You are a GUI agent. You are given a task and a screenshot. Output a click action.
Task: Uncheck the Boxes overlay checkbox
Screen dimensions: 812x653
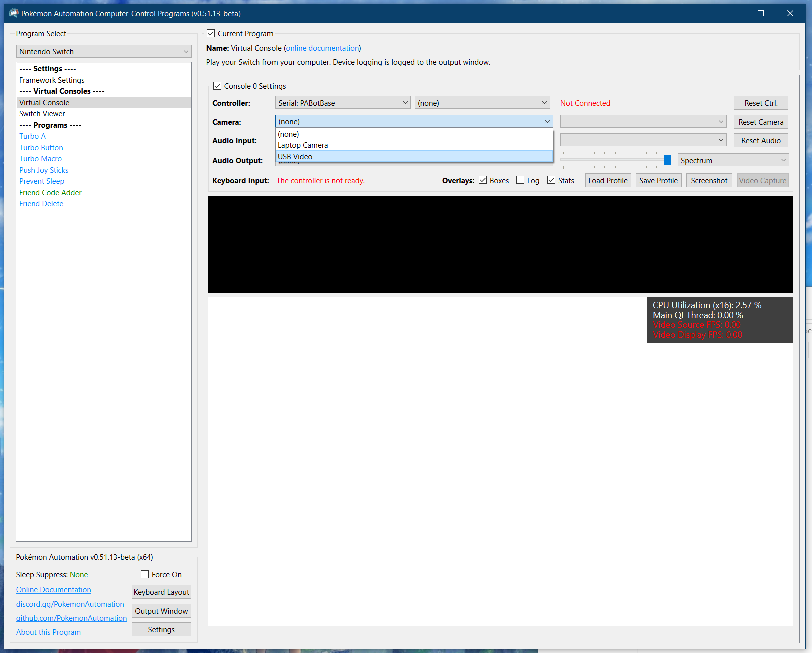click(483, 180)
